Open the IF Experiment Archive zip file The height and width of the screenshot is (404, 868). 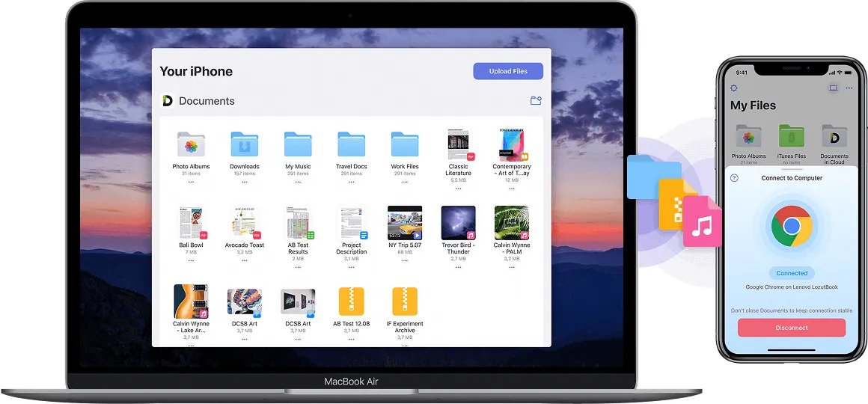(405, 302)
